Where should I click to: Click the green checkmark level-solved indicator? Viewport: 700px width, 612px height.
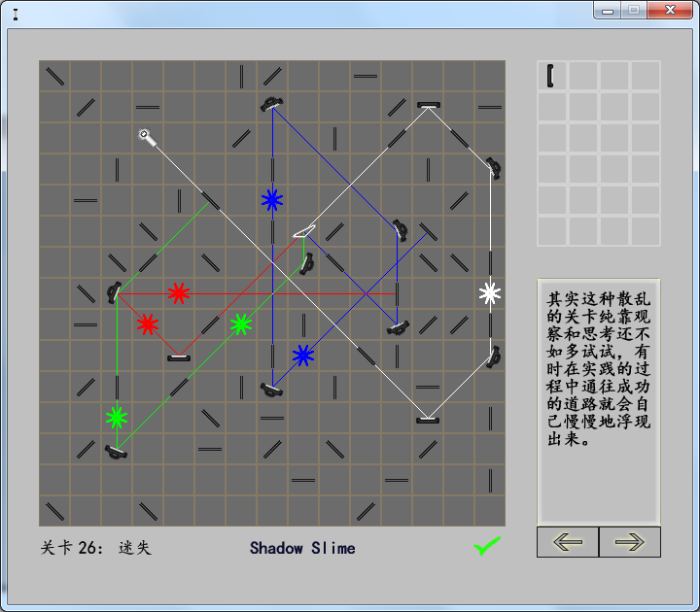[x=487, y=546]
